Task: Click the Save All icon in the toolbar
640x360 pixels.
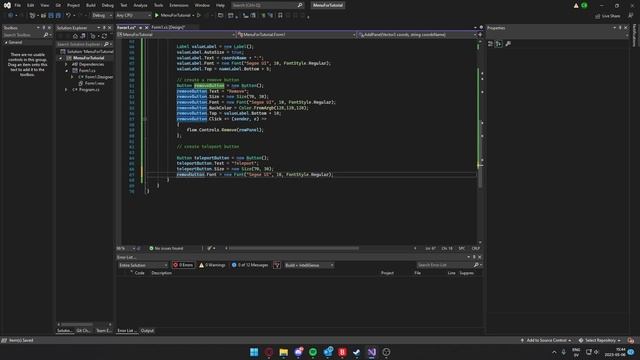Action: (58, 16)
